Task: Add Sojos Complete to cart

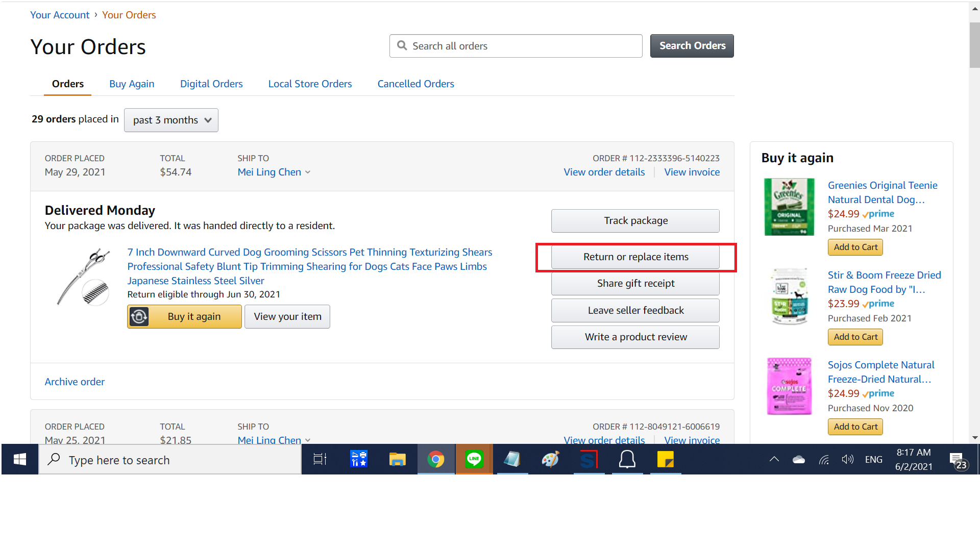Action: (855, 427)
